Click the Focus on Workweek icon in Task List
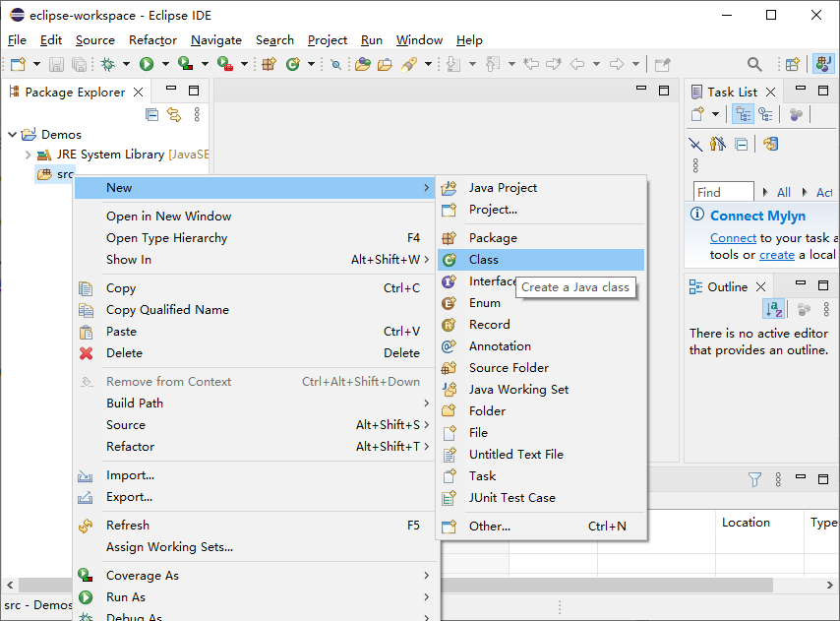Screen dimensions: 840x621 tap(796, 115)
